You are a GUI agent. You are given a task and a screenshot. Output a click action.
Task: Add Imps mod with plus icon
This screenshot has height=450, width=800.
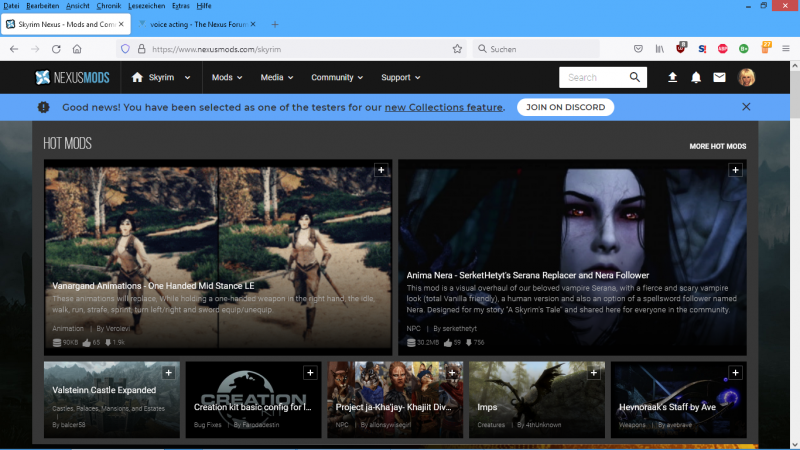[x=593, y=373]
